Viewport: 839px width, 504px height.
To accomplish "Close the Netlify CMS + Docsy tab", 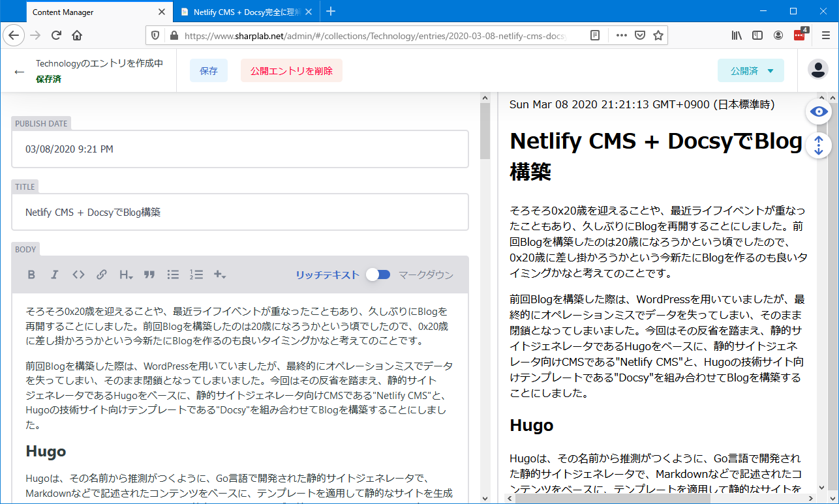I will click(x=309, y=12).
